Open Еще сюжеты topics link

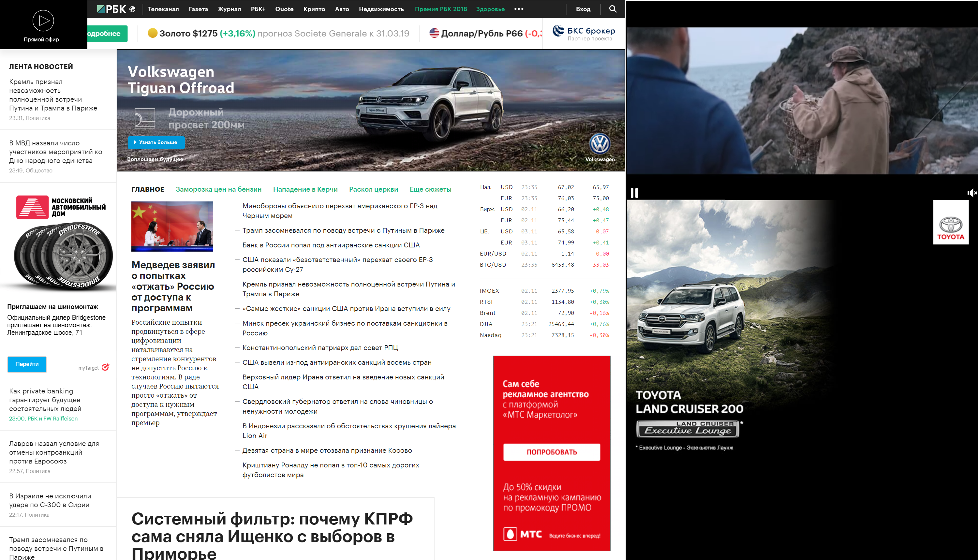pos(430,189)
